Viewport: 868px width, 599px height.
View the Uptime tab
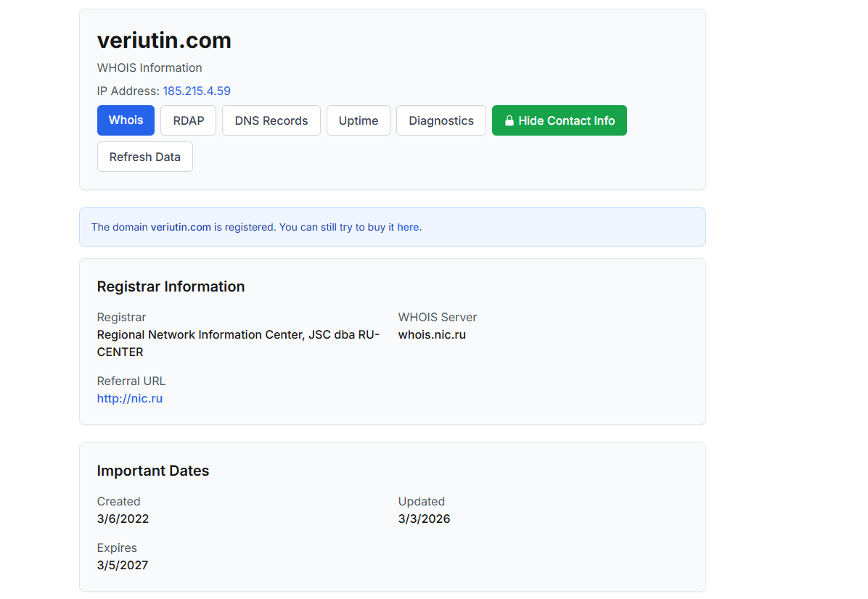click(359, 120)
